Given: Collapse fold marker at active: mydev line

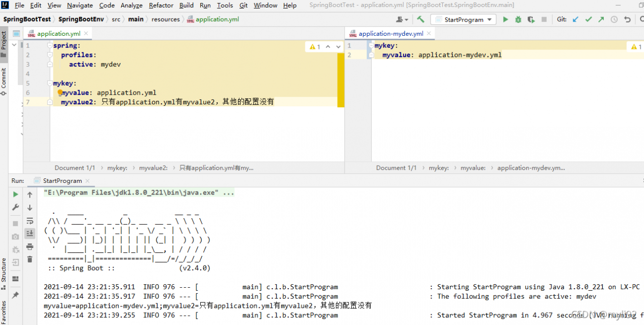Looking at the screenshot, I should click(x=50, y=64).
